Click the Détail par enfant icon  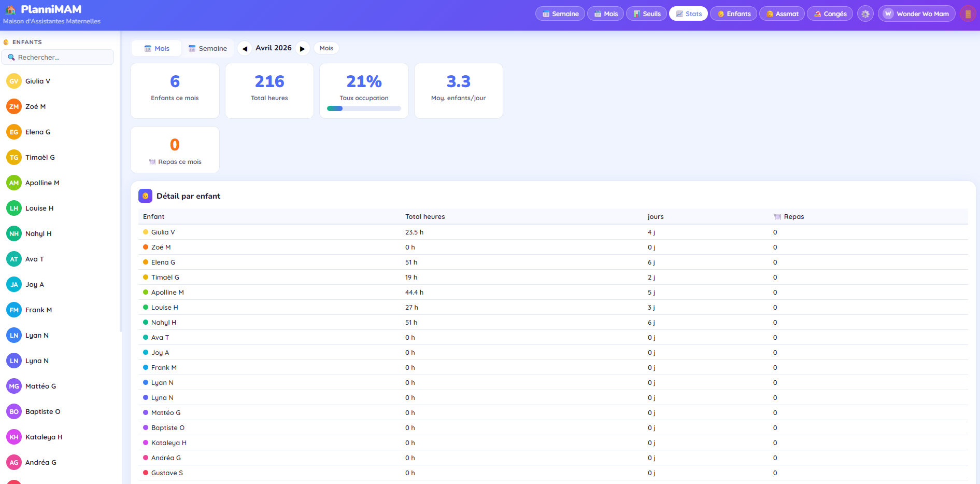[x=145, y=196]
